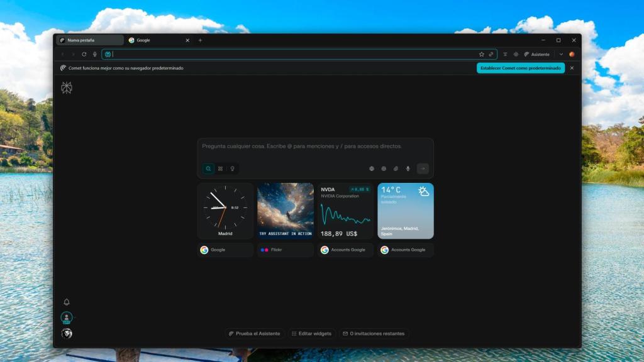This screenshot has width=644, height=362.
Task: Check the NVDA stock price chart widget
Action: 344,211
